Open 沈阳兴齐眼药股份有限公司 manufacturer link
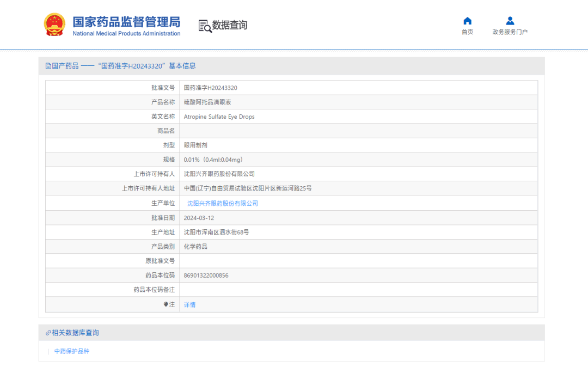The width and height of the screenshot is (588, 367). point(222,203)
